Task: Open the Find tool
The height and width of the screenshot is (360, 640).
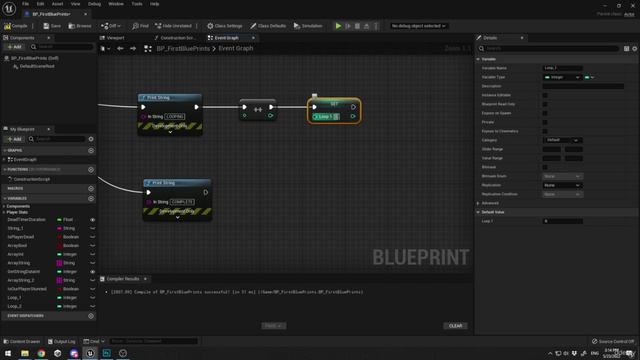Action: pyautogui.click(x=140, y=26)
